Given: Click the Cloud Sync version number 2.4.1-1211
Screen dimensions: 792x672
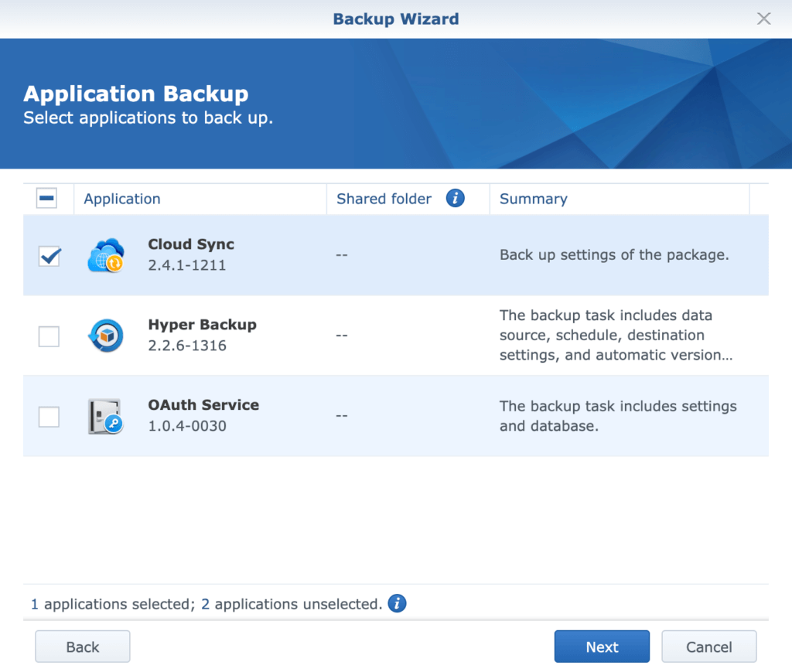Looking at the screenshot, I should [x=187, y=265].
